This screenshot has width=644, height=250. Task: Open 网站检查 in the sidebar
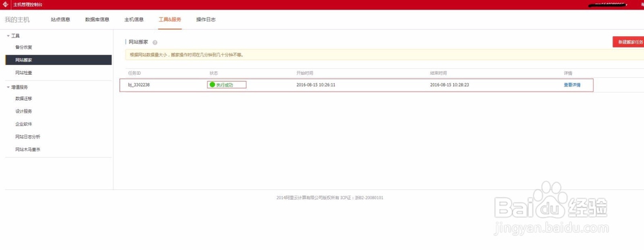(x=24, y=73)
